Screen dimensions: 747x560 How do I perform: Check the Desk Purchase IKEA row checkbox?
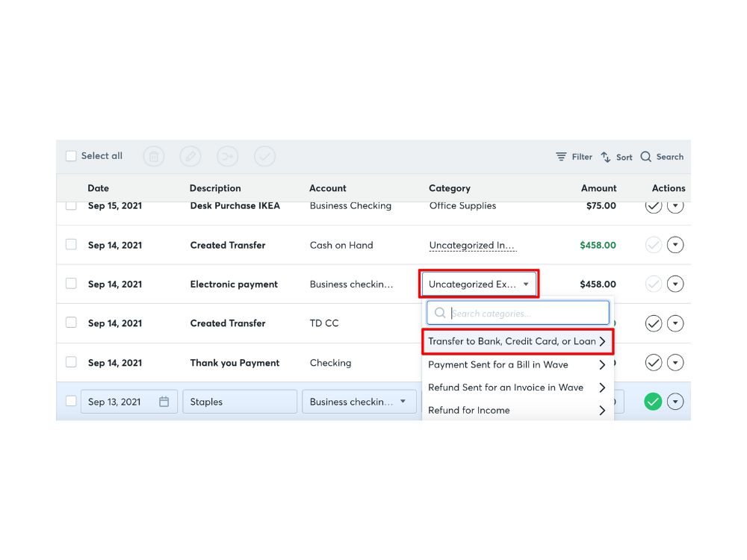tap(71, 206)
